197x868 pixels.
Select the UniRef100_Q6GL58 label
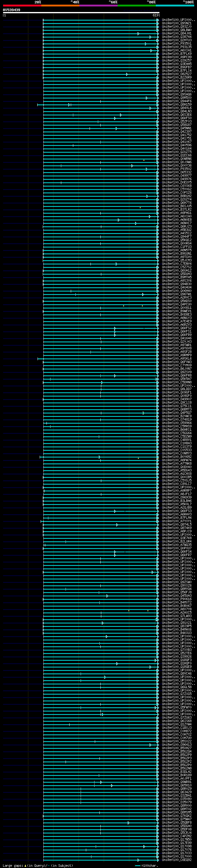click(x=177, y=687)
